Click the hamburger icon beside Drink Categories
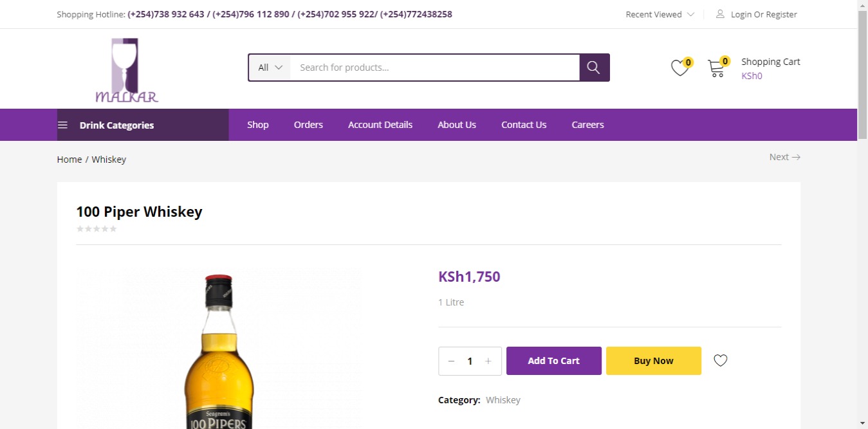 (x=62, y=125)
